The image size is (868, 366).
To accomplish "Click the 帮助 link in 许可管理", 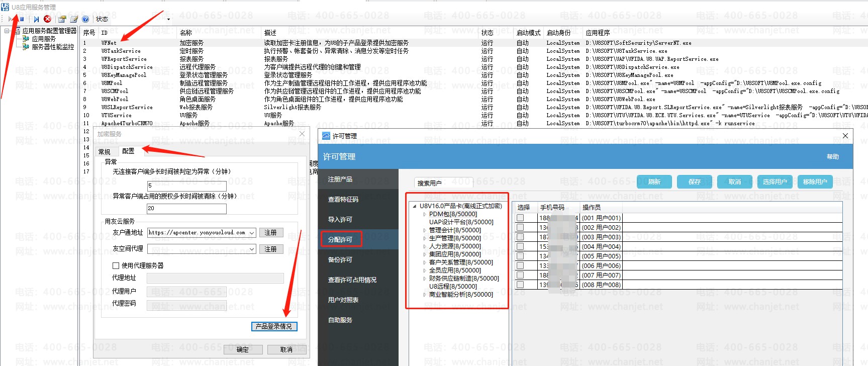I will 833,157.
